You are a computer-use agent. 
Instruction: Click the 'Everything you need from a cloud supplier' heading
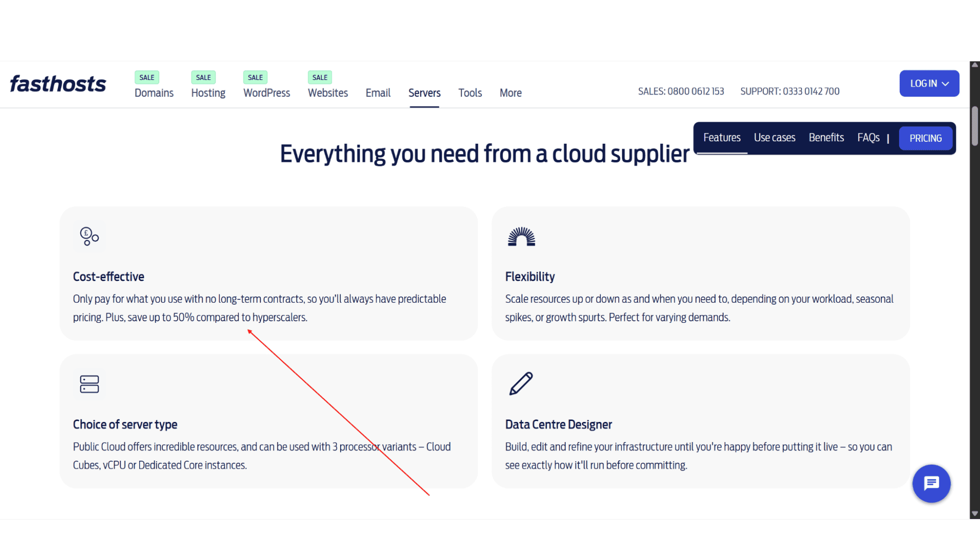coord(484,154)
